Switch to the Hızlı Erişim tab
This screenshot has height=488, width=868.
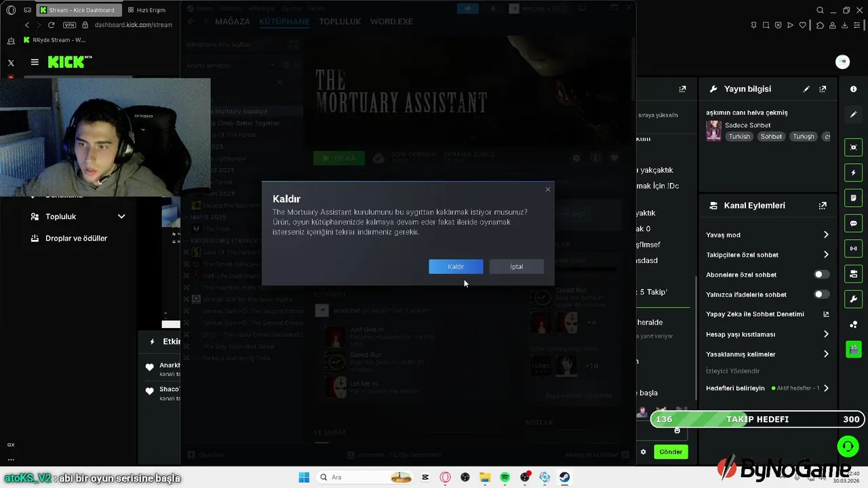coord(147,10)
